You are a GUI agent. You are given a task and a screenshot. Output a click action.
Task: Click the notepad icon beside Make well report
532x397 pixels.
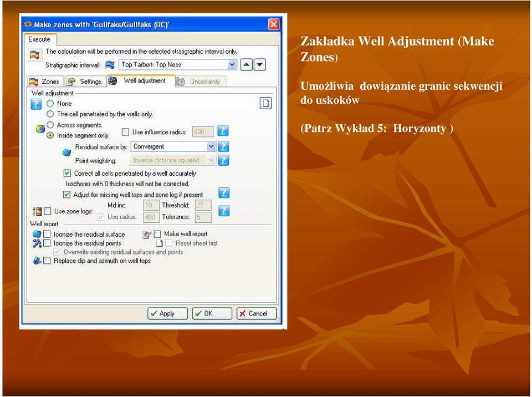(147, 235)
